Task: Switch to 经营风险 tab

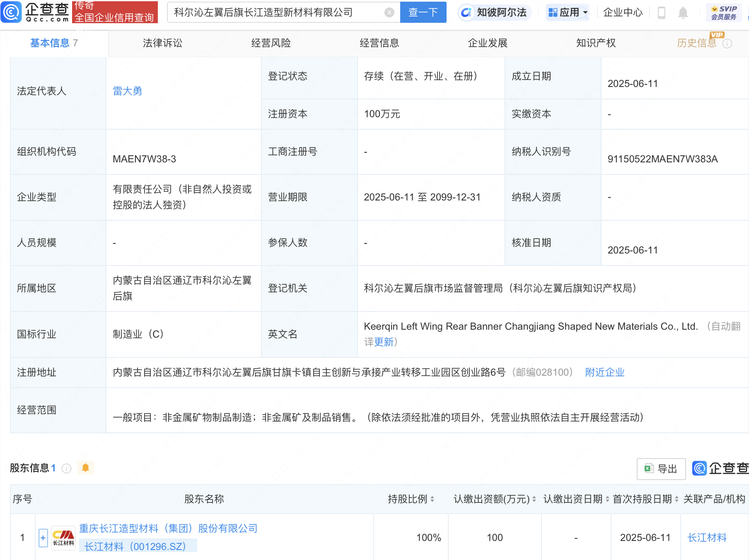Action: (271, 43)
